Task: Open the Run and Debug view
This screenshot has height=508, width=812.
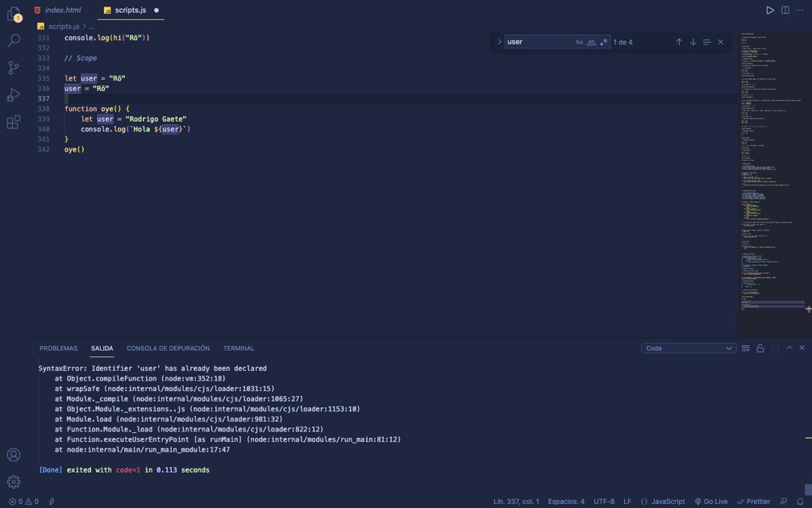Action: (x=14, y=95)
